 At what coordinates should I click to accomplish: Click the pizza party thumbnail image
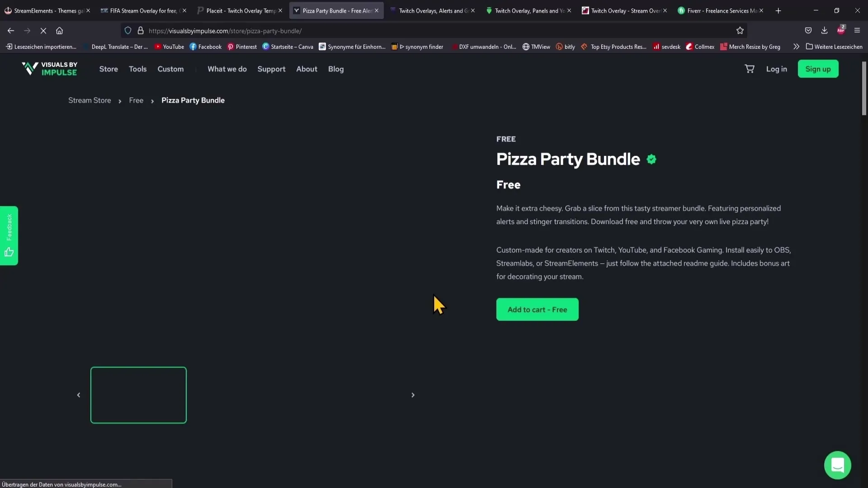[x=138, y=394]
